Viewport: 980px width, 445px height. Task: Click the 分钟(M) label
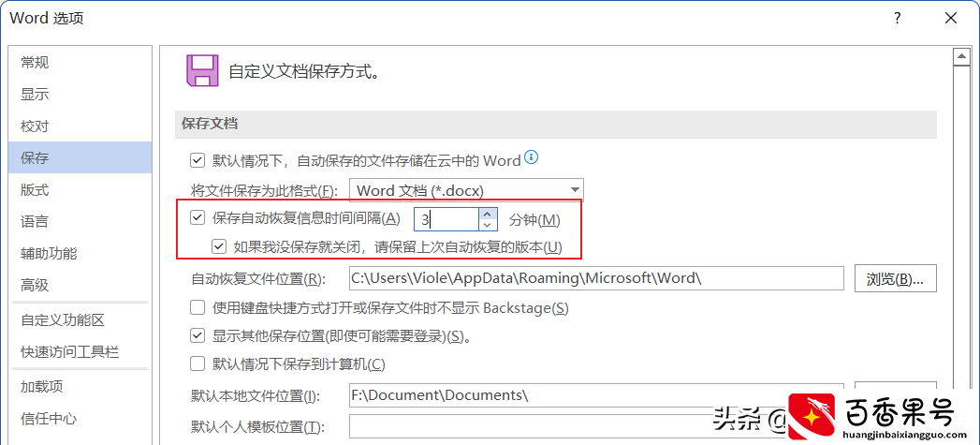[534, 219]
